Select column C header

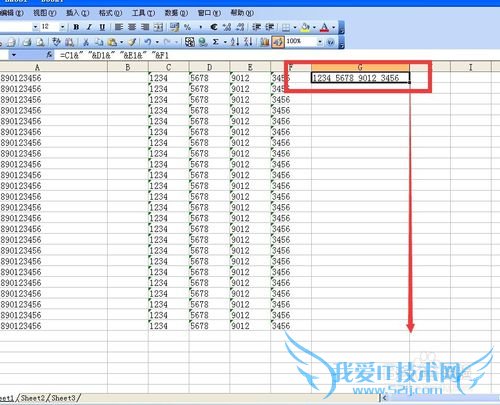[x=169, y=67]
